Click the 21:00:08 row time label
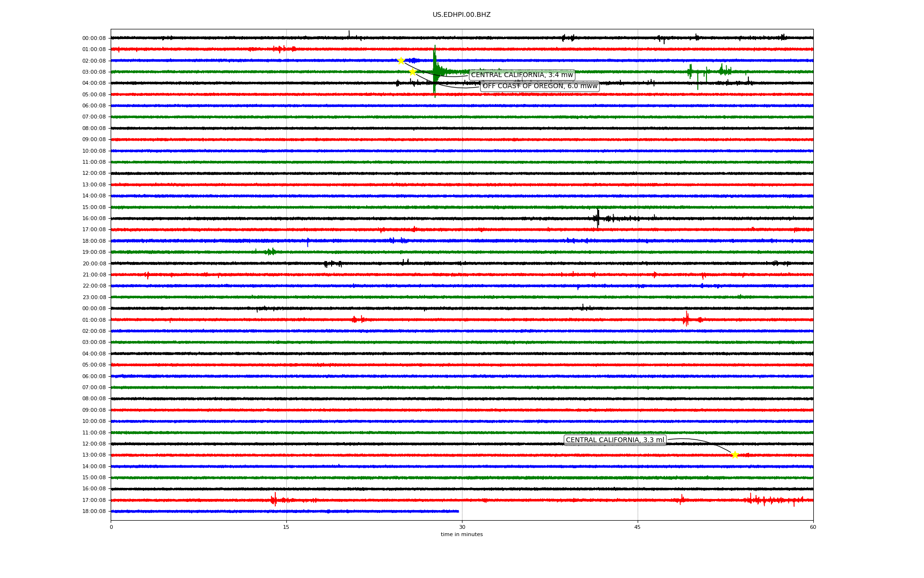The height and width of the screenshot is (578, 924). coord(94,275)
